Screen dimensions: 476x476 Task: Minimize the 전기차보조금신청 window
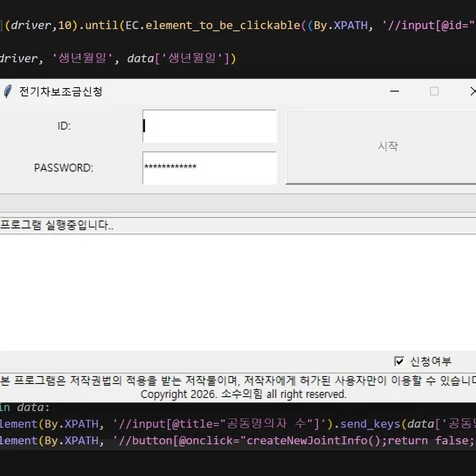click(395, 91)
